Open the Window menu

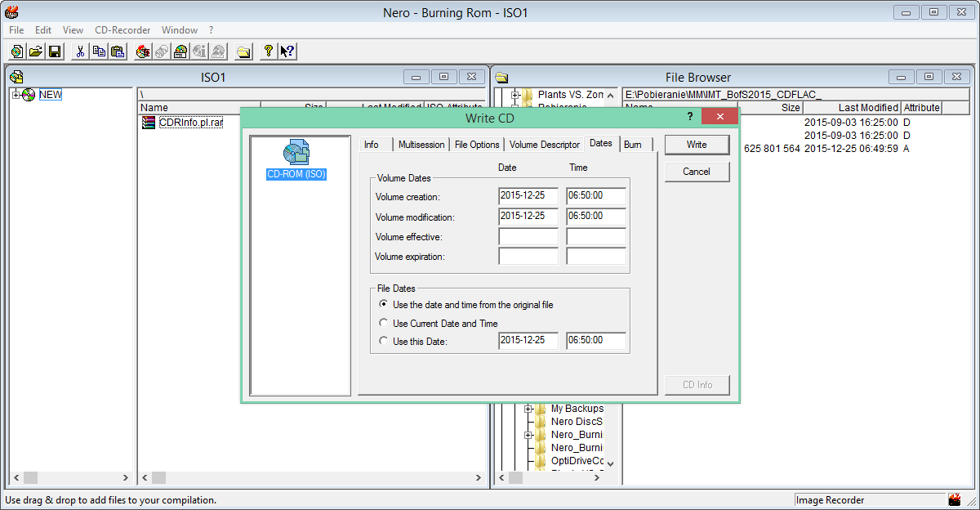[x=180, y=30]
